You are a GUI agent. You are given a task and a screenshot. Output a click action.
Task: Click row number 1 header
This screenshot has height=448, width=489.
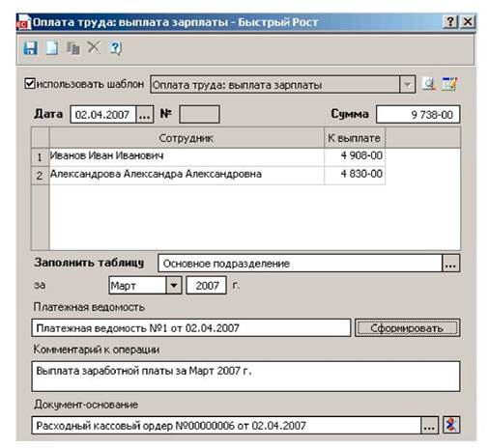(x=40, y=157)
